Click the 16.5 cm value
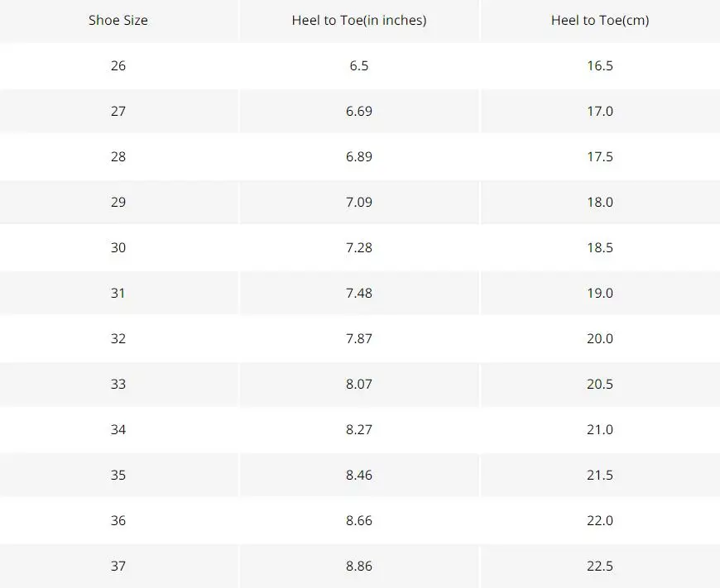Screen dimensions: 720x588 coord(600,65)
